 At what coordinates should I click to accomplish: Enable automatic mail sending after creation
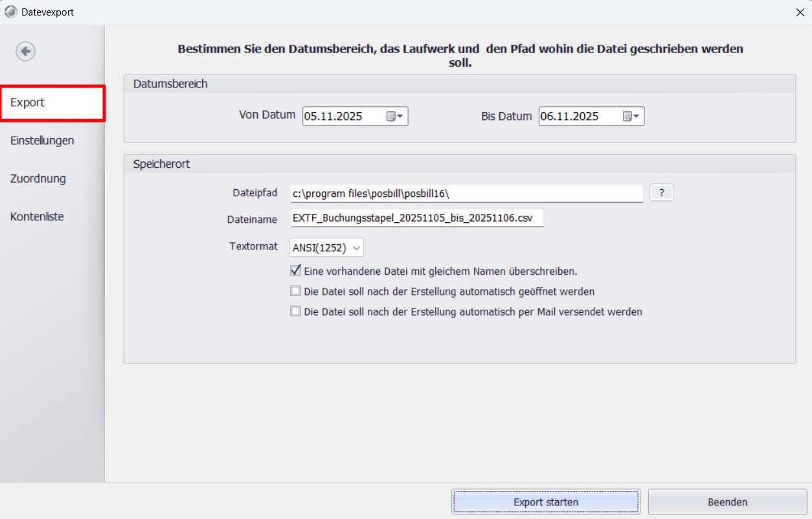[x=296, y=311]
